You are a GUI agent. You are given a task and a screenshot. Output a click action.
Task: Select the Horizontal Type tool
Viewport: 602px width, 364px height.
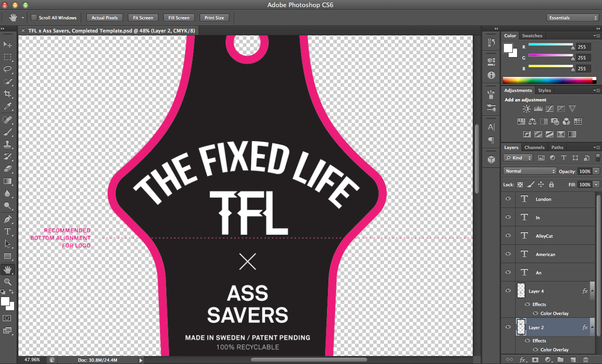[8, 232]
